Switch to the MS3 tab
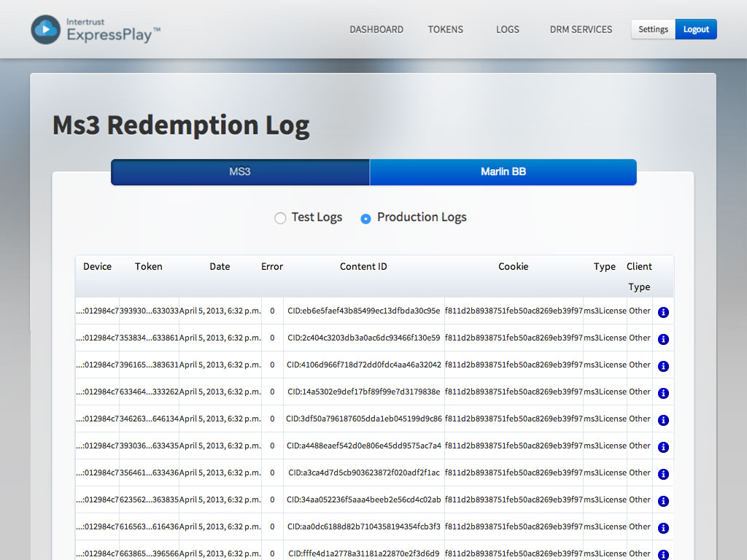This screenshot has height=560, width=747. coord(240,172)
